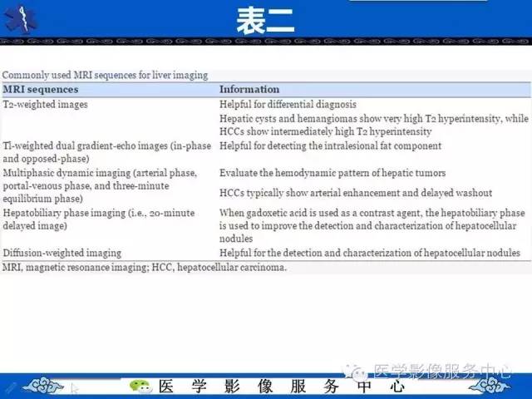The width and height of the screenshot is (532, 399).
Task: Click 'When gadoxetic acid is used' description
Action: click(x=372, y=225)
